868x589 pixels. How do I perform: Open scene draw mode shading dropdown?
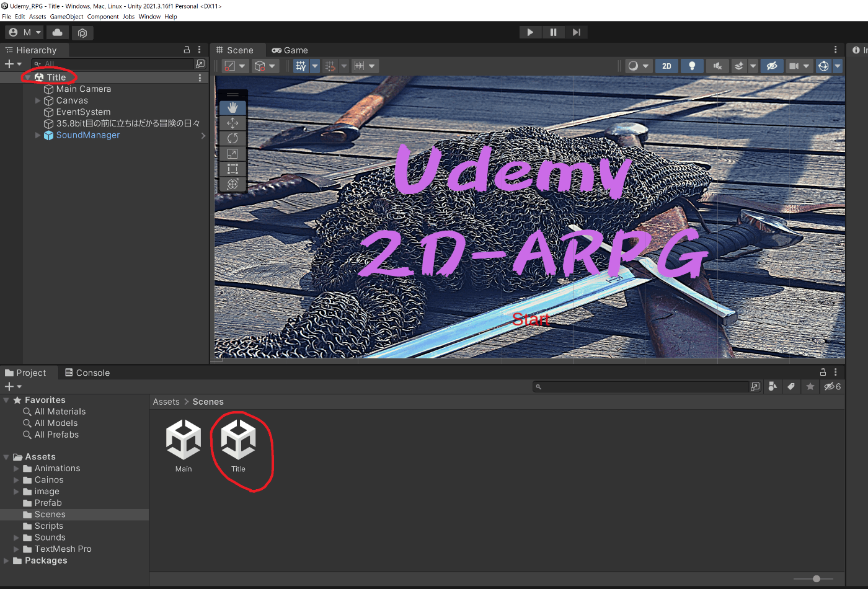pos(639,66)
